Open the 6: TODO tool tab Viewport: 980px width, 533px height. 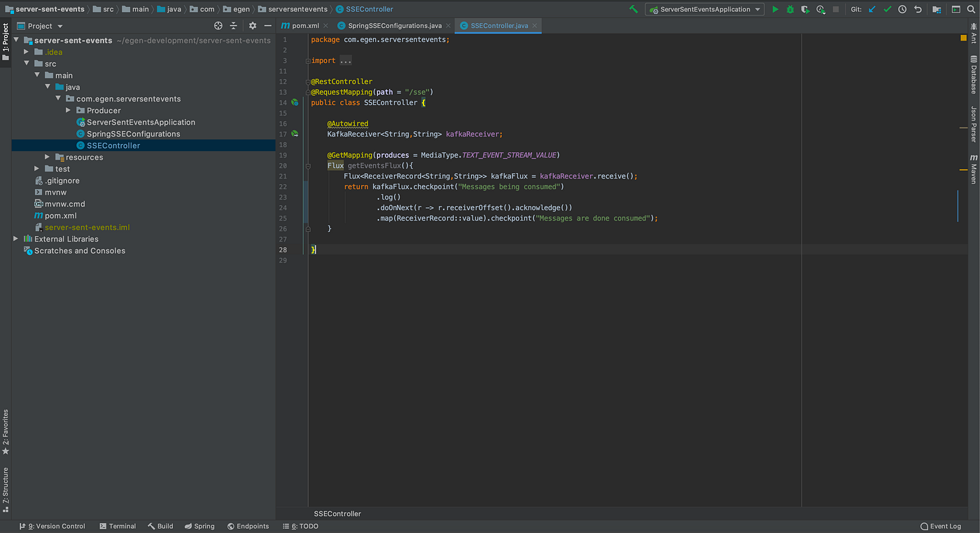(300, 526)
